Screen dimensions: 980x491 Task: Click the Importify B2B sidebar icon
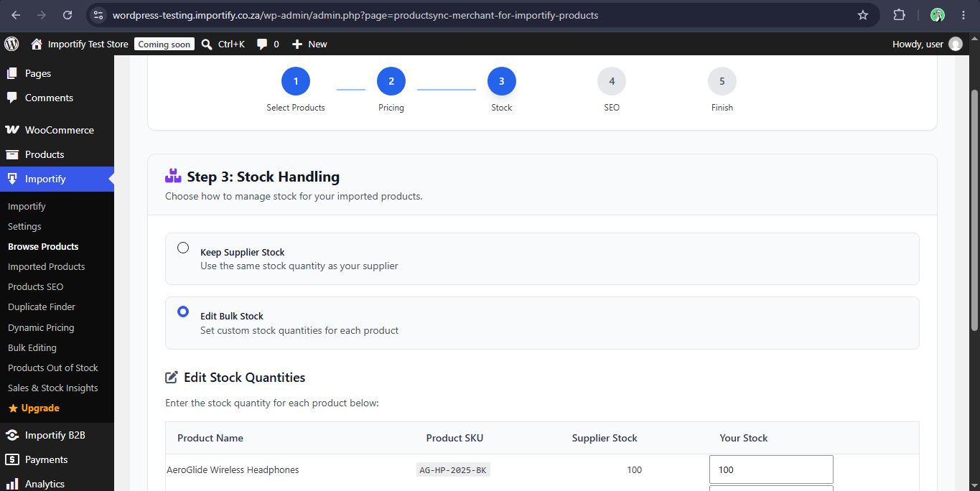click(x=12, y=435)
